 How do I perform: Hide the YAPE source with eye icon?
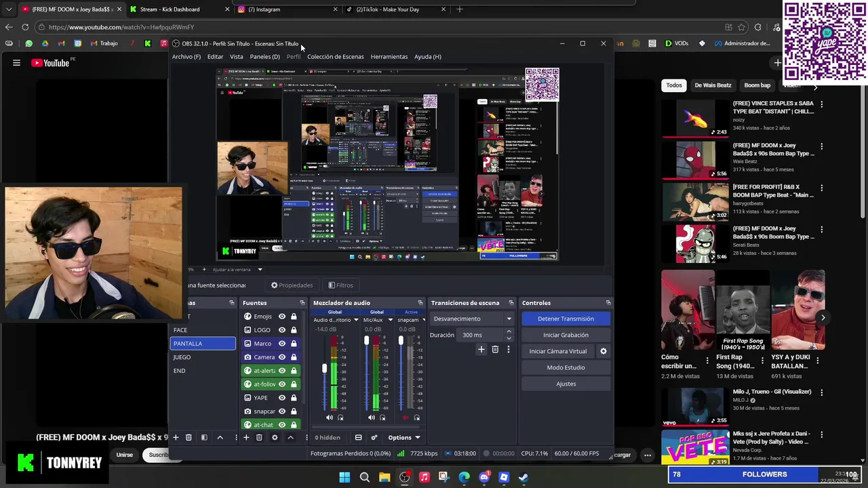tap(282, 398)
